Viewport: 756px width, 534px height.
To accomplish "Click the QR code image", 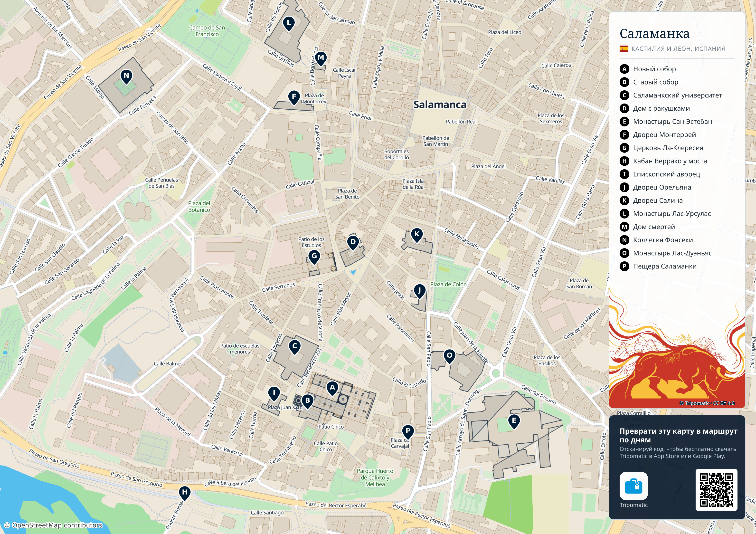I will tap(716, 490).
